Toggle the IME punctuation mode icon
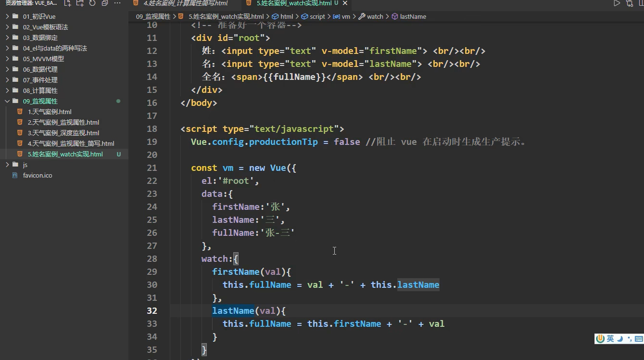This screenshot has height=360, width=644. click(x=630, y=339)
